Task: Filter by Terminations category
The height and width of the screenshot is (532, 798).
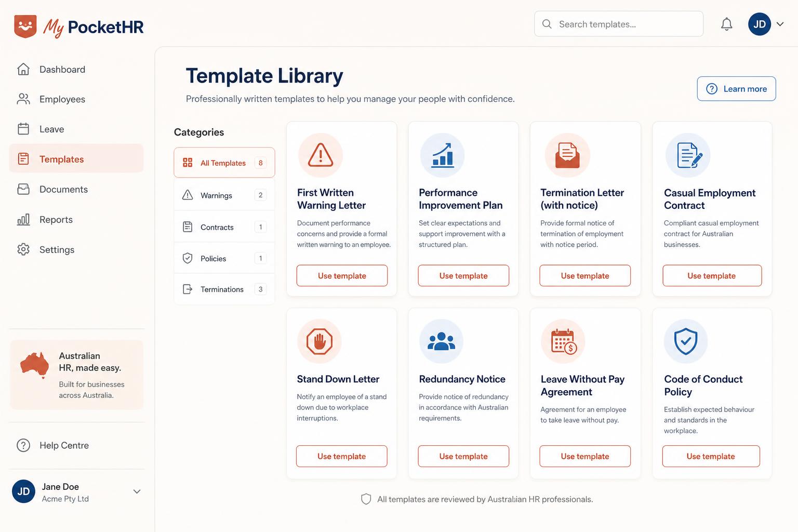Action: pyautogui.click(x=224, y=289)
